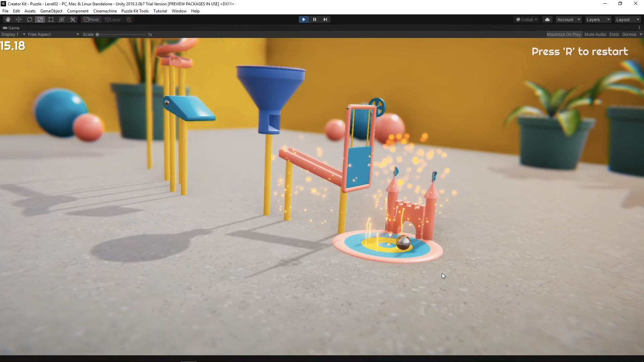Open the Cinemachine menu
This screenshot has width=644, height=362.
[105, 11]
